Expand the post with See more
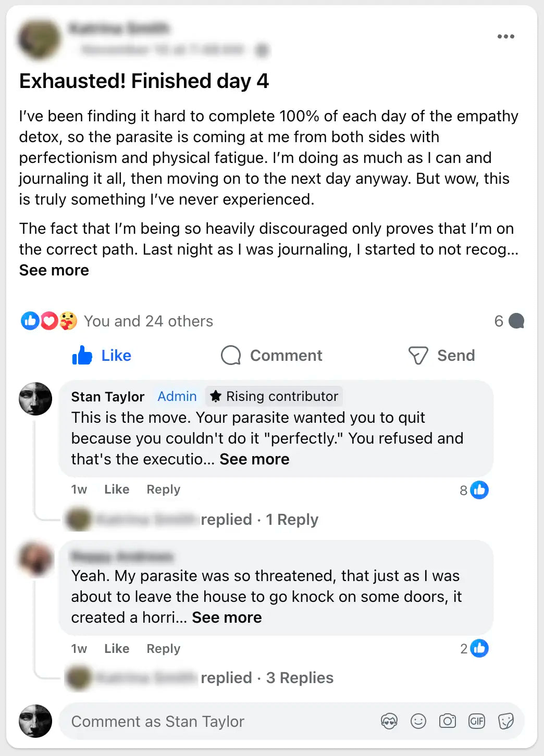The width and height of the screenshot is (544, 756). pos(54,270)
